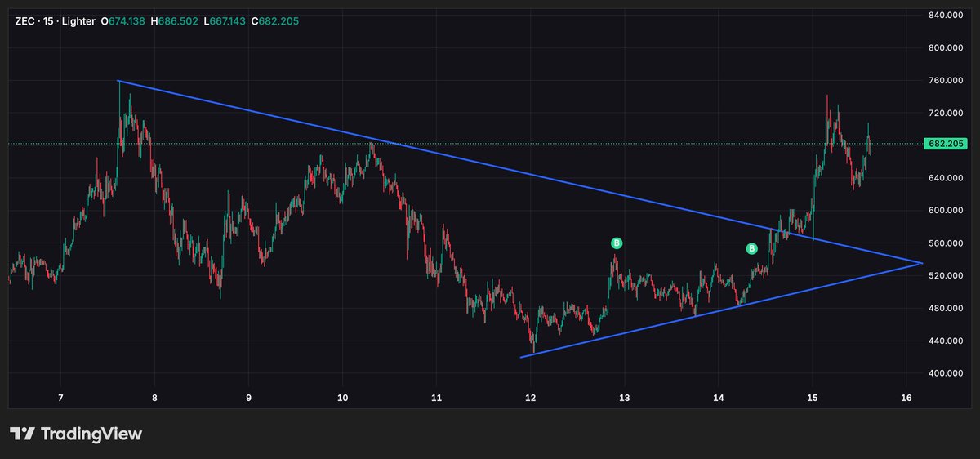Click the B marker near date 13
The height and width of the screenshot is (459, 980).
[617, 243]
